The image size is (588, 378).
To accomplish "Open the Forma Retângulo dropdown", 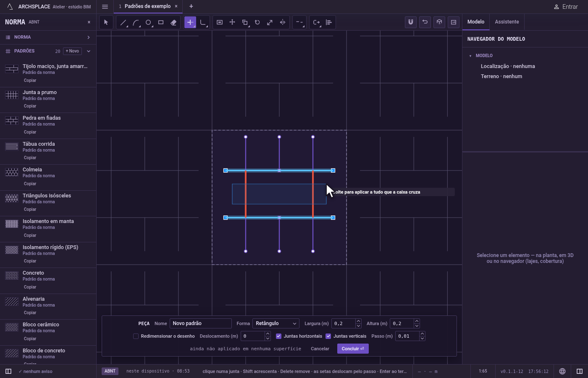I will 276,323.
